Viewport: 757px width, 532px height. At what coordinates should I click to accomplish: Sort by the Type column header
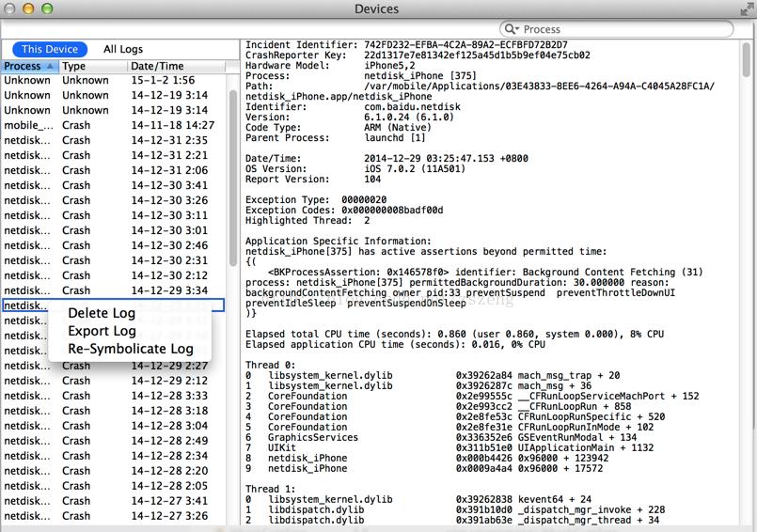pyautogui.click(x=93, y=66)
